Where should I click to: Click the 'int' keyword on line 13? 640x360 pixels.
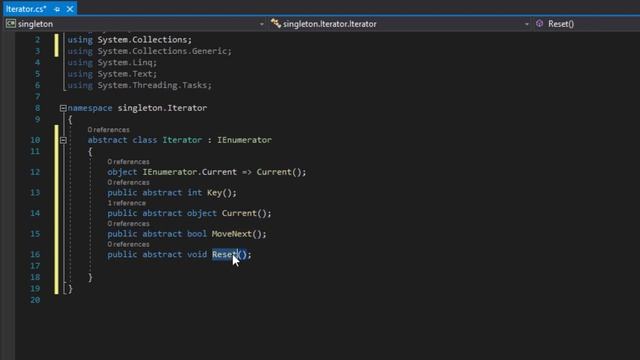[x=195, y=193]
